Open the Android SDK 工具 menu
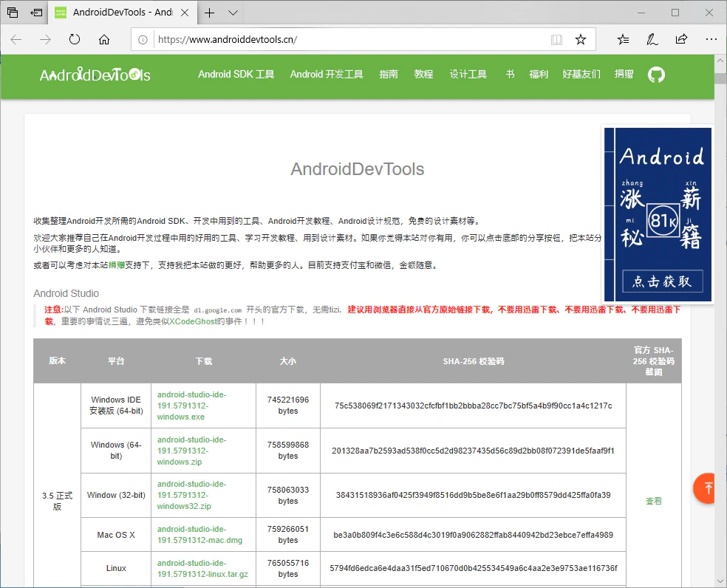This screenshot has height=588, width=727. tap(236, 74)
